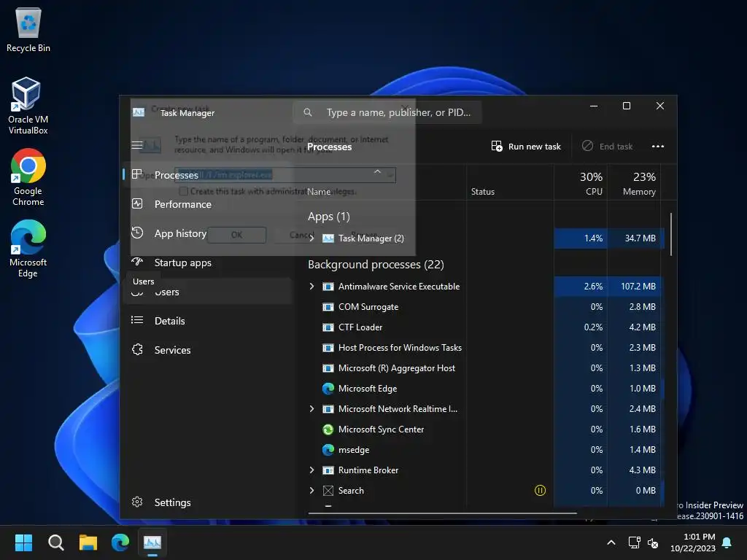Open the hamburger navigation menu in Task Manager
747x560 pixels.
click(136, 145)
